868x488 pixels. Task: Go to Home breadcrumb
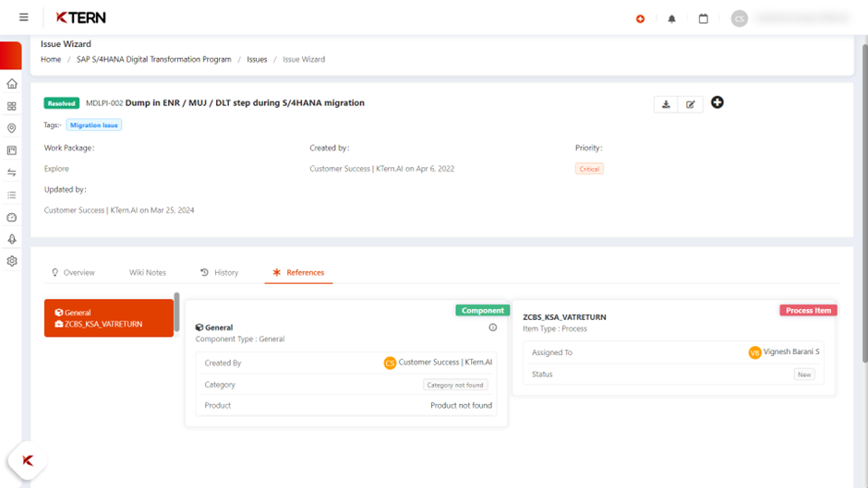[51, 59]
